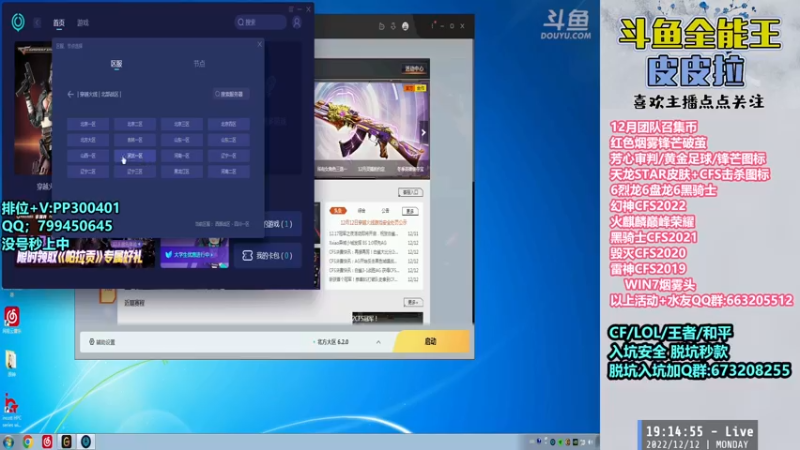The image size is (800, 450).
Task: Select the 节点 tab in dialog
Action: (x=199, y=64)
